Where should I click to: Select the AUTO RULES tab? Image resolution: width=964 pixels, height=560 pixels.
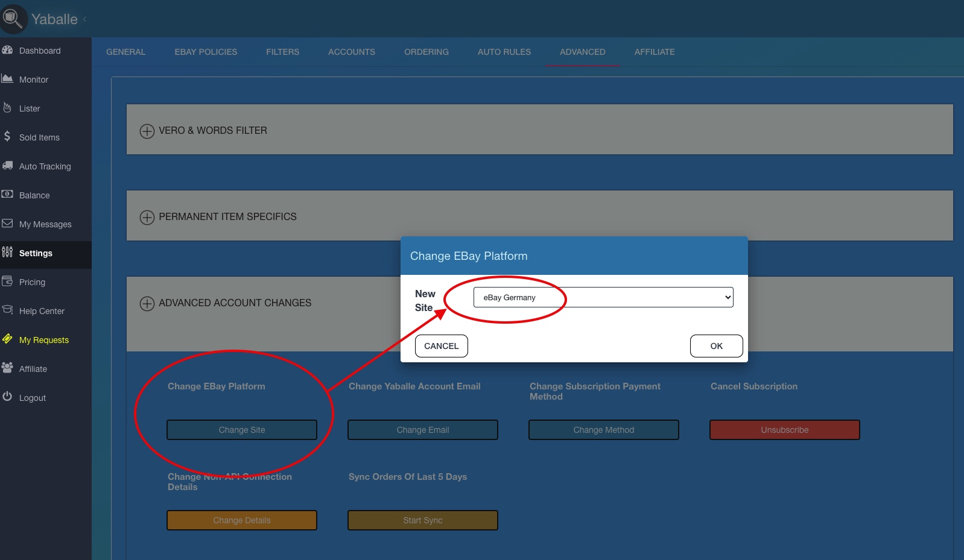504,52
